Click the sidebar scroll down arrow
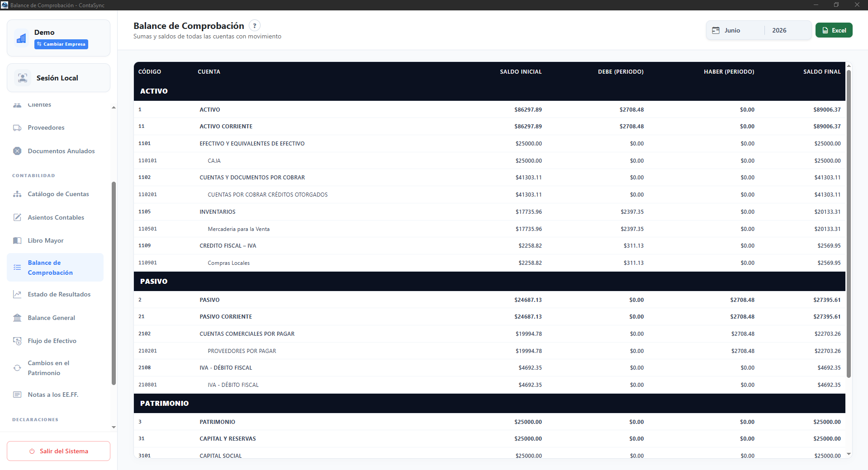 114,427
